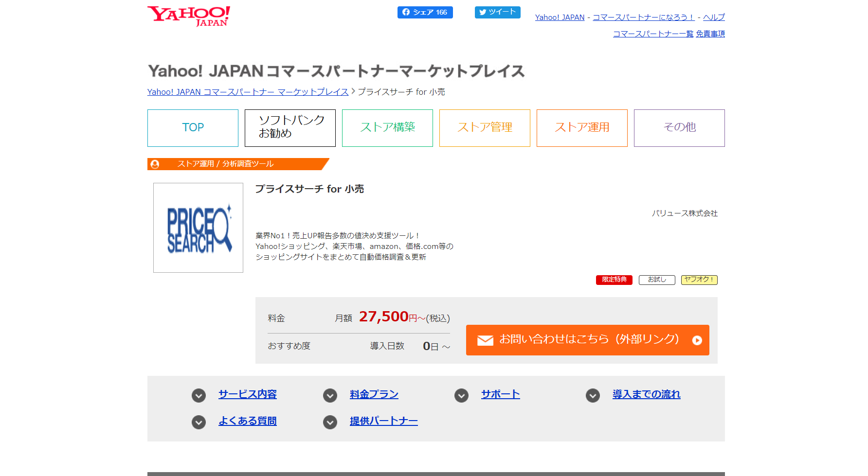Viewport: 868px width, 476px height.
Task: Follow the コマースパートナー一覧 link
Action: pyautogui.click(x=653, y=34)
